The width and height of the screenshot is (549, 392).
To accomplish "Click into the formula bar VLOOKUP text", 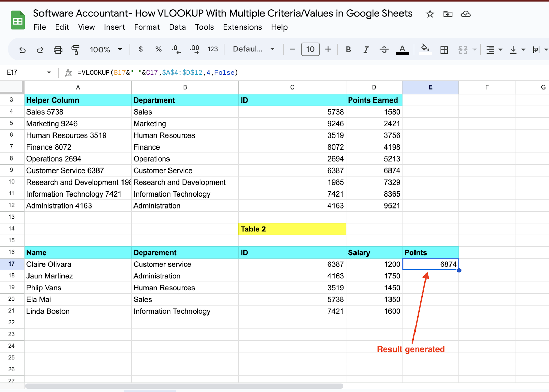I will 158,72.
